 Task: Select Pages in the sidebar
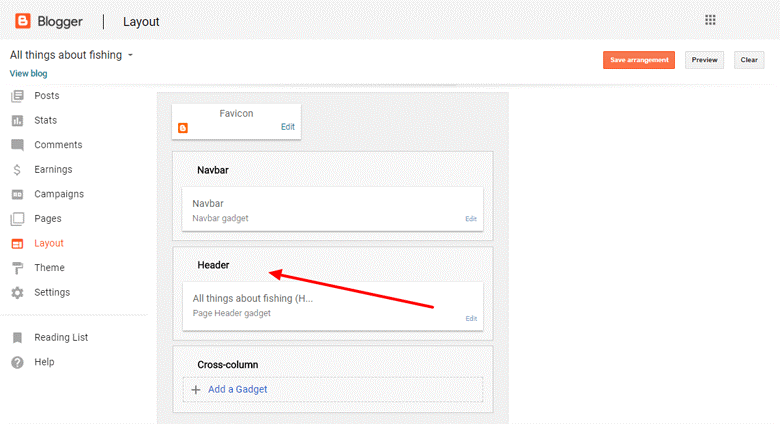[48, 218]
